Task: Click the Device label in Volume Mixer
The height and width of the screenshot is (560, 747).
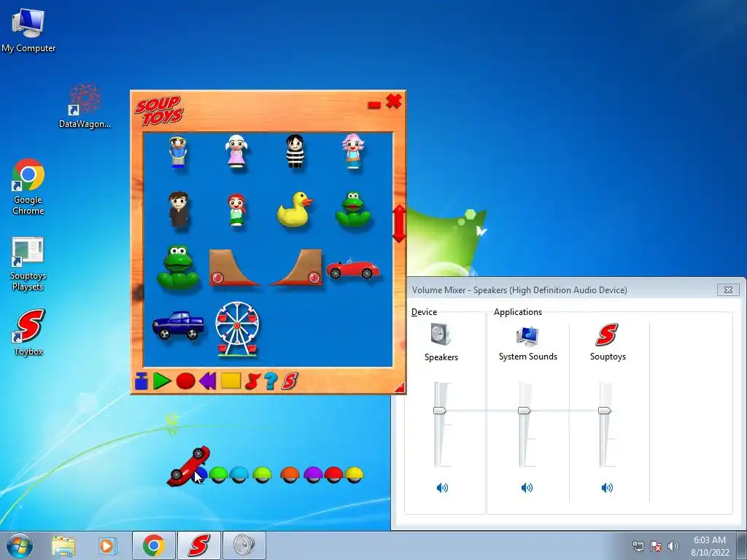Action: (x=424, y=312)
